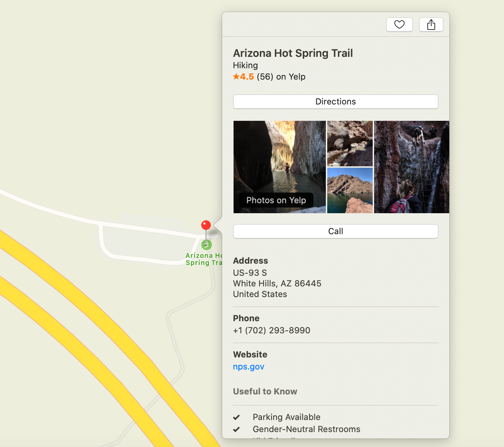Click the Address section heading
This screenshot has width=504, height=447.
(x=250, y=261)
